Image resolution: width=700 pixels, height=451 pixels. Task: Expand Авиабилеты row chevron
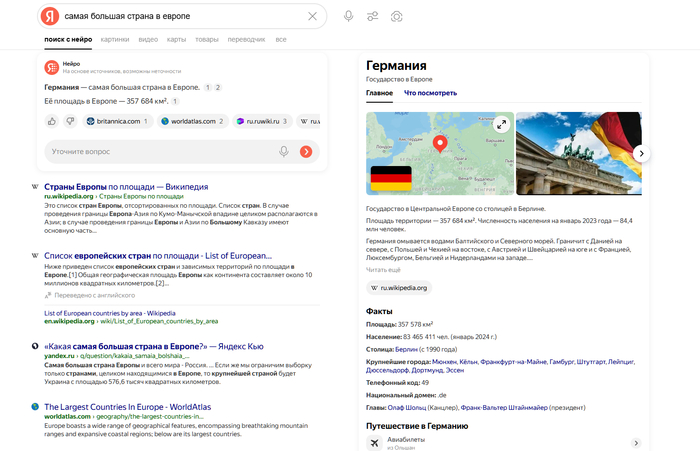[x=636, y=443]
